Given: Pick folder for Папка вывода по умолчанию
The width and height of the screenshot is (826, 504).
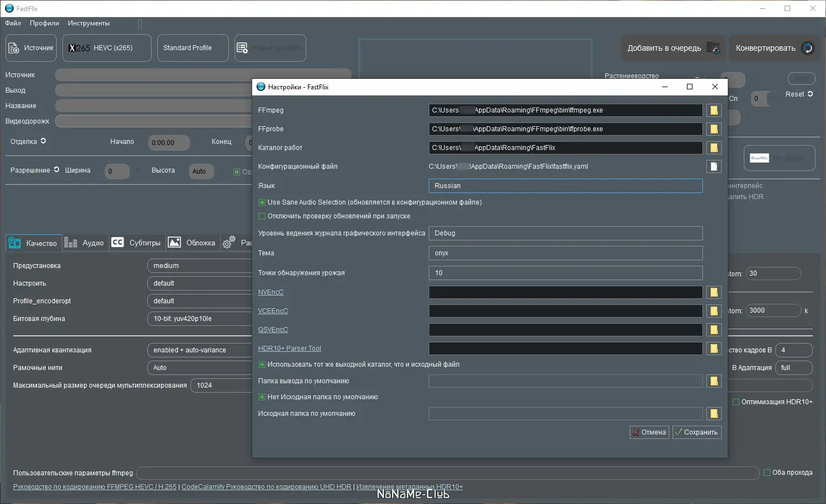Looking at the screenshot, I should pos(714,381).
